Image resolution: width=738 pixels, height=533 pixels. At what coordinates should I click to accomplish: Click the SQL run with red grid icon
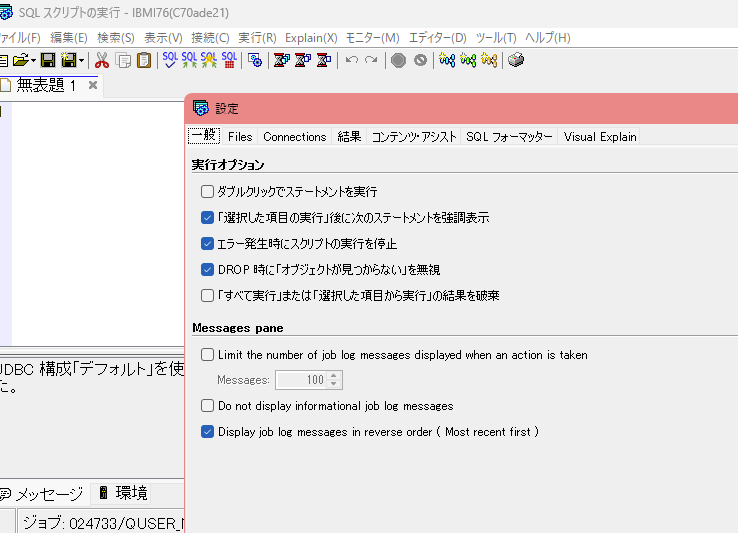point(229,60)
